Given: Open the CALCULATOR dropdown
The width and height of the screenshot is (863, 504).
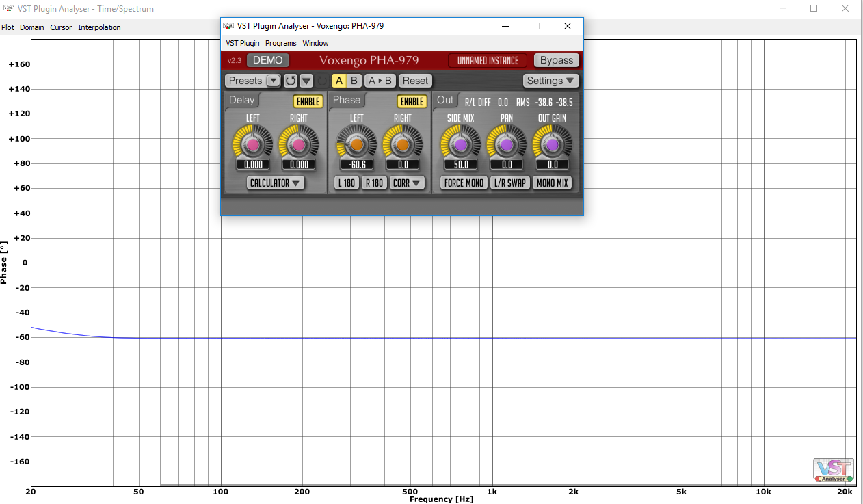Looking at the screenshot, I should (x=276, y=183).
